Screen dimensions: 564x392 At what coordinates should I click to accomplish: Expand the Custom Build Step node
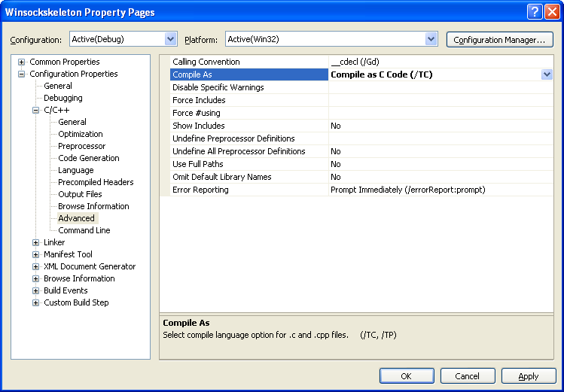(35, 303)
